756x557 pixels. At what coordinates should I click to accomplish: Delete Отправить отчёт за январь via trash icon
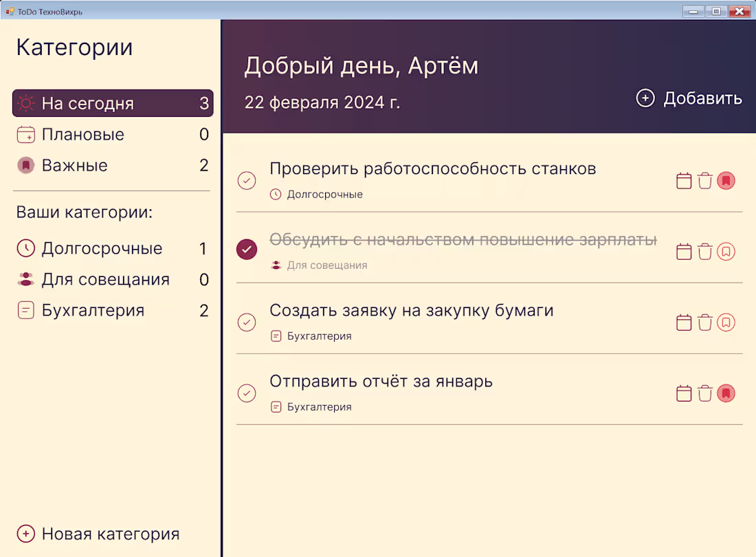pos(705,393)
